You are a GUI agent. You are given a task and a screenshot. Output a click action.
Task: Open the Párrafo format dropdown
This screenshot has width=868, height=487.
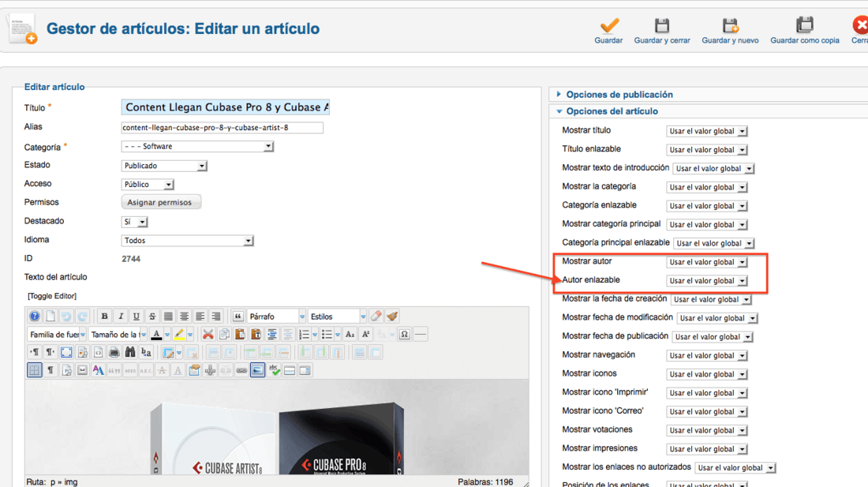pos(276,317)
